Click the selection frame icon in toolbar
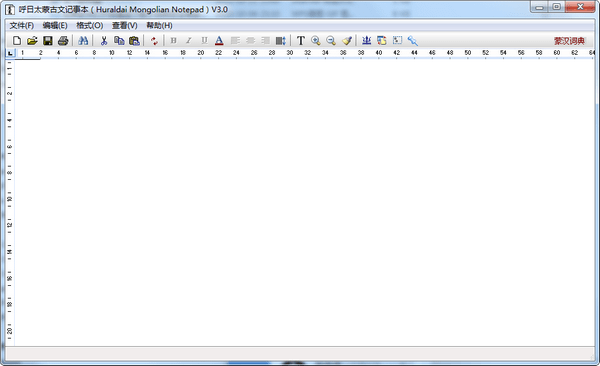The height and width of the screenshot is (366, 600). point(397,41)
